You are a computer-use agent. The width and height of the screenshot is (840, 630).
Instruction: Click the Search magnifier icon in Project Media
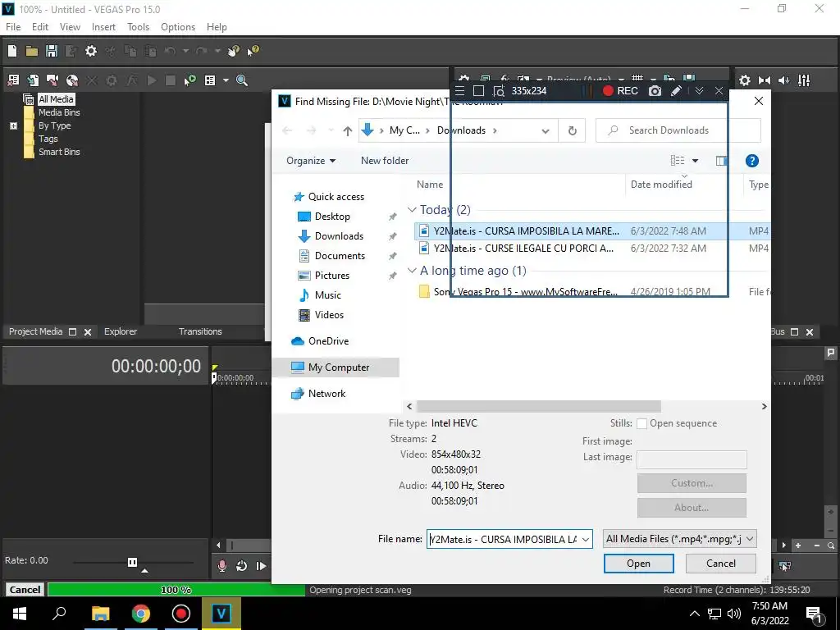[242, 80]
